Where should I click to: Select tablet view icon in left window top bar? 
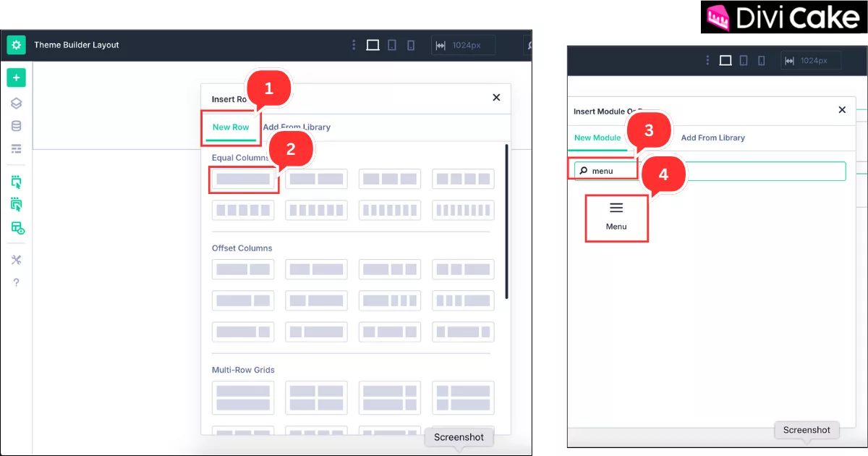(392, 45)
